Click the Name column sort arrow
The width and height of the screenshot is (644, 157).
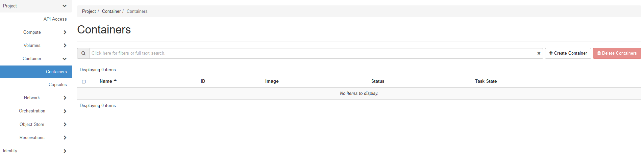click(115, 80)
